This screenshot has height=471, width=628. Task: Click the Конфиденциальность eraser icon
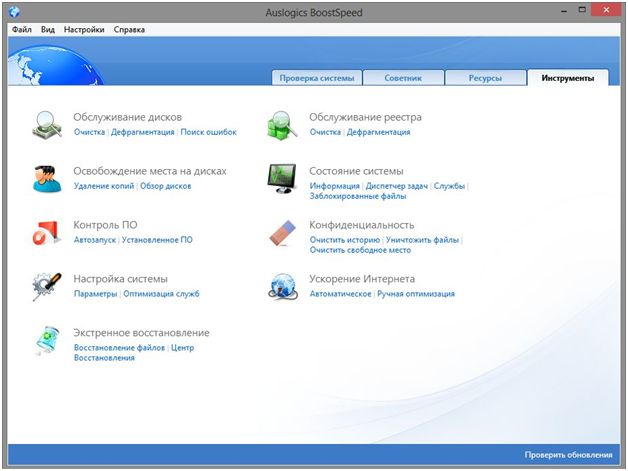(281, 232)
